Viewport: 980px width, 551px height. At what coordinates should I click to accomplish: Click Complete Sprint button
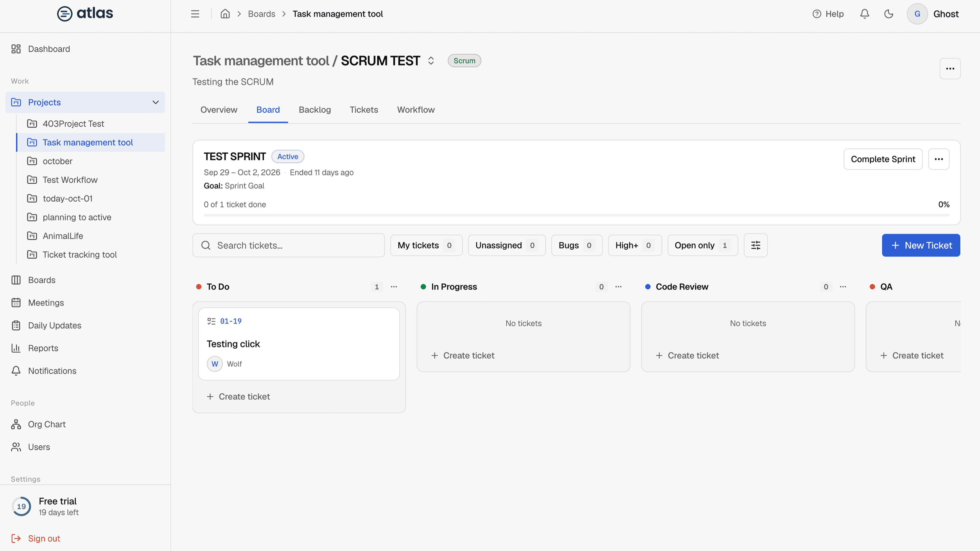[x=883, y=159]
